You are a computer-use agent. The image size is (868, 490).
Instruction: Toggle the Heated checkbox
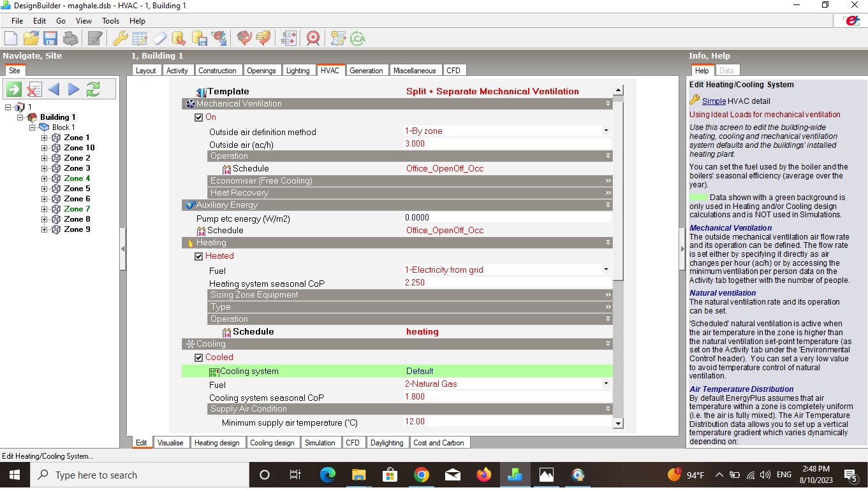(x=199, y=256)
